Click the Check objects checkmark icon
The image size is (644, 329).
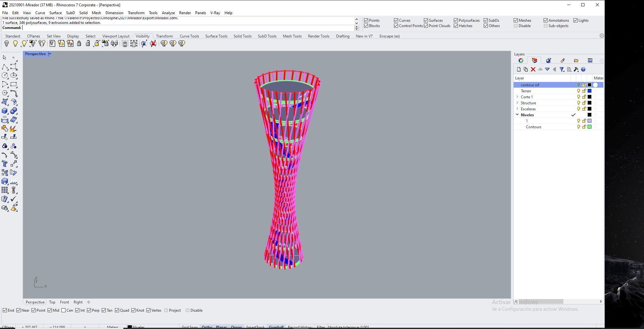coord(14,199)
